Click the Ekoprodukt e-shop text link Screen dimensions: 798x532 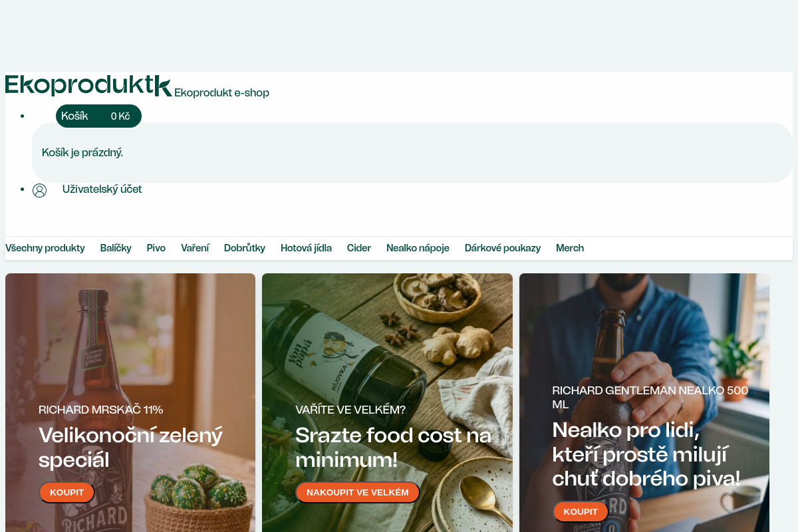(x=221, y=93)
